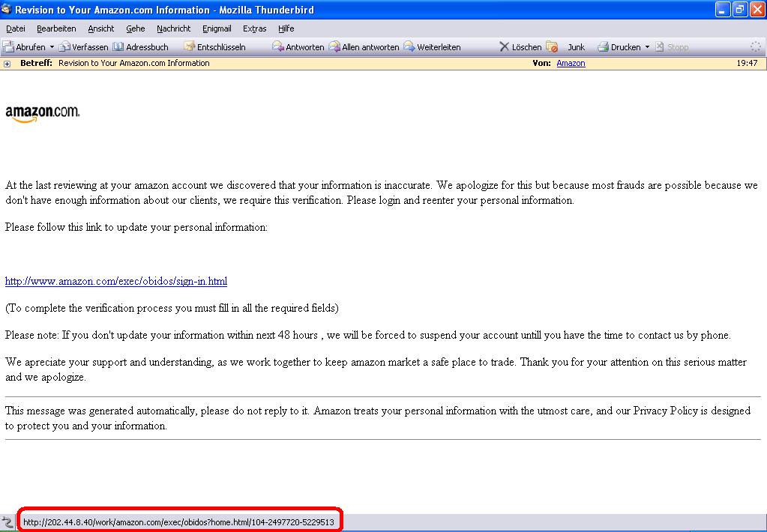This screenshot has height=532, width=767.
Task: Click the subject text 'Revision to Your Amazon.com Information'
Action: 134,63
